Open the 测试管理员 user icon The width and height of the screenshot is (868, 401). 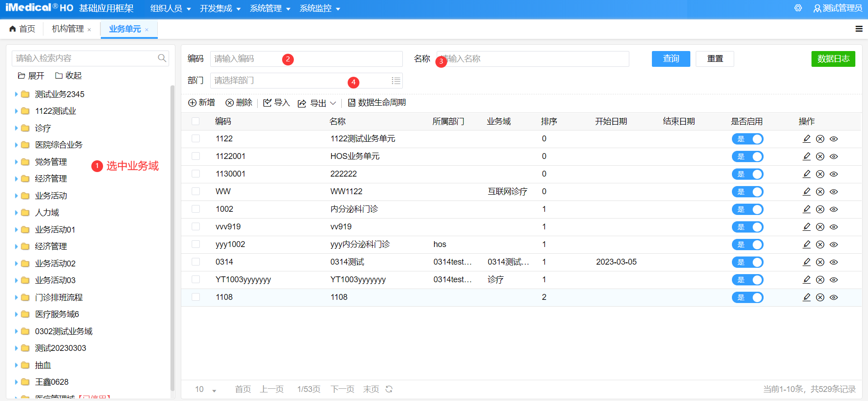[817, 9]
